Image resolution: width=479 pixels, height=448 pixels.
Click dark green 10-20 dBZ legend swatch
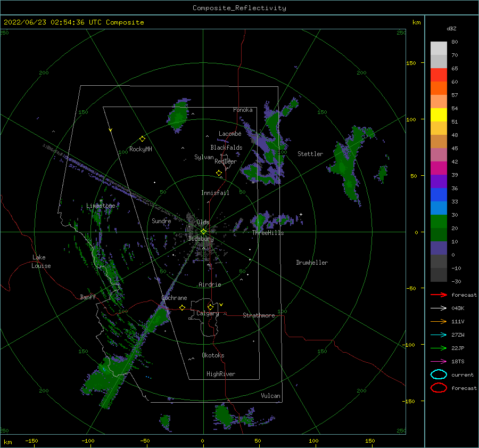pyautogui.click(x=439, y=235)
